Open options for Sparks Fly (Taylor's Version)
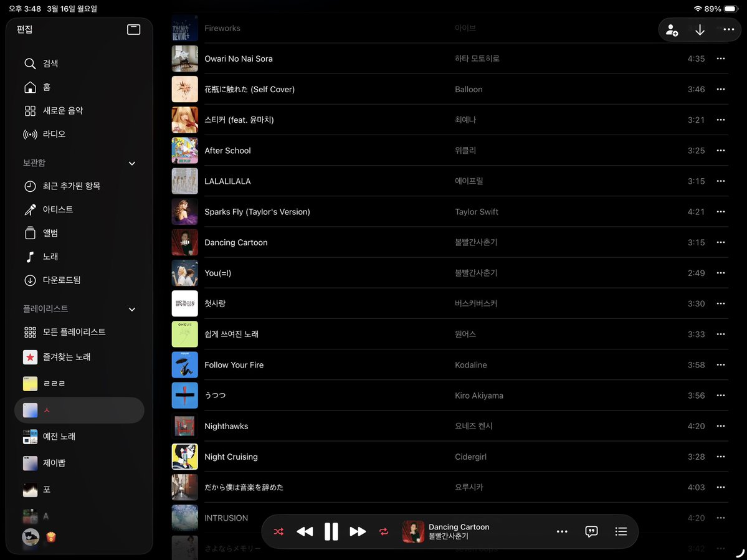 pyautogui.click(x=720, y=211)
